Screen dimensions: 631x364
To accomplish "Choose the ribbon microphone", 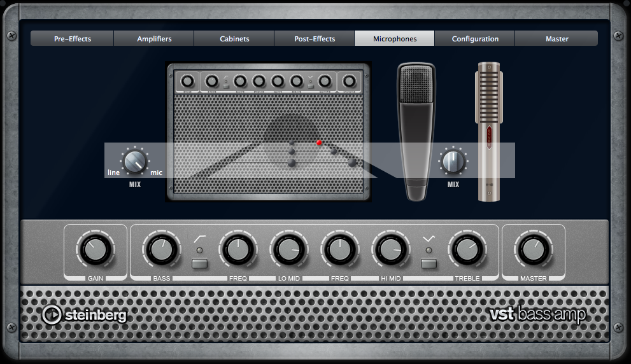I will click(x=489, y=132).
